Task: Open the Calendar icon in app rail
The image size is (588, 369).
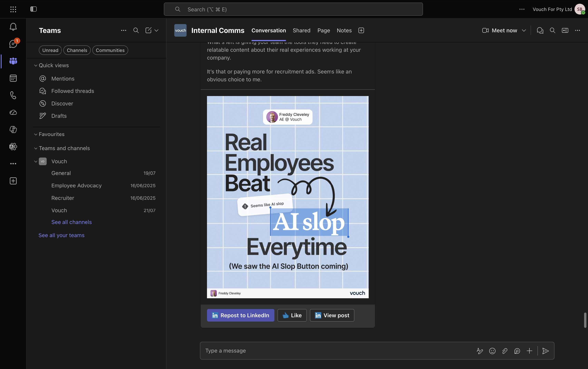Action: pyautogui.click(x=13, y=78)
